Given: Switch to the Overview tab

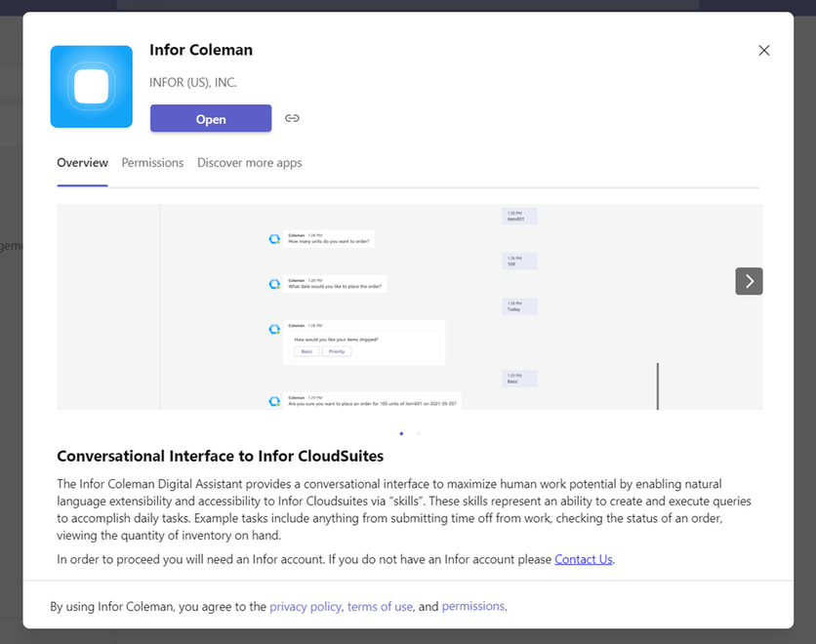Looking at the screenshot, I should 82,163.
